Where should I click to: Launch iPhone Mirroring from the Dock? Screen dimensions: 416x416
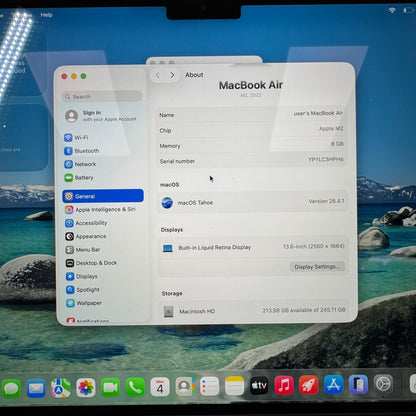point(358,384)
